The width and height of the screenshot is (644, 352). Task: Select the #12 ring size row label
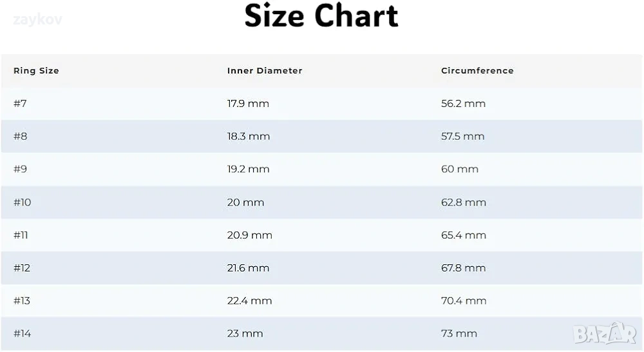tap(22, 268)
